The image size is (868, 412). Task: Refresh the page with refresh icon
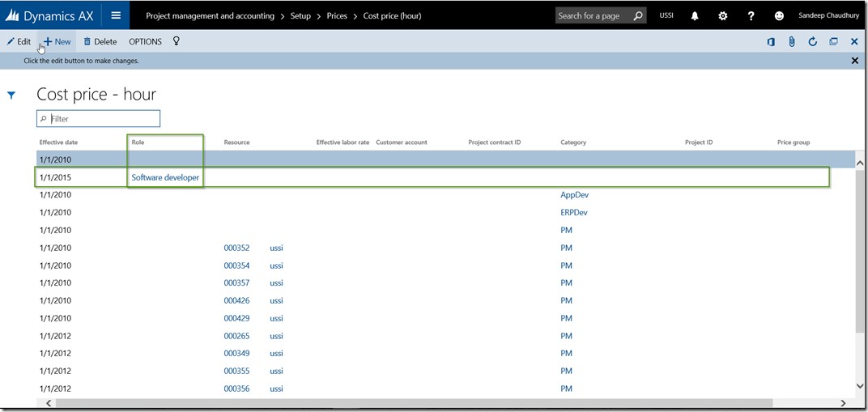812,41
